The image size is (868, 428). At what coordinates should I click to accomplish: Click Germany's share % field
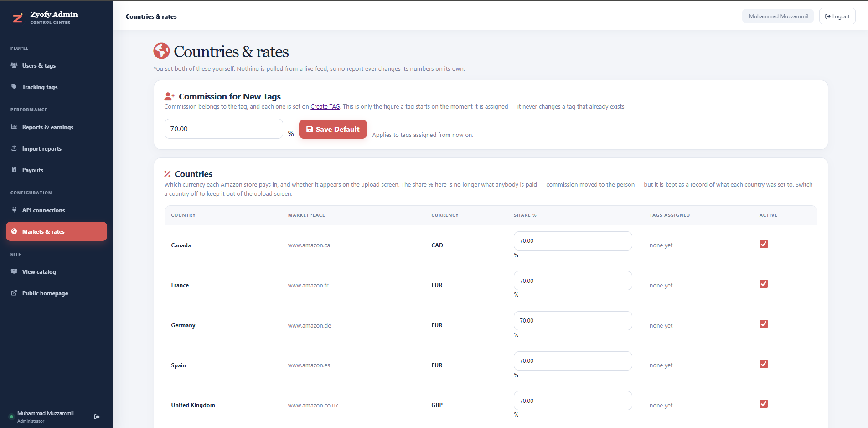click(x=573, y=321)
